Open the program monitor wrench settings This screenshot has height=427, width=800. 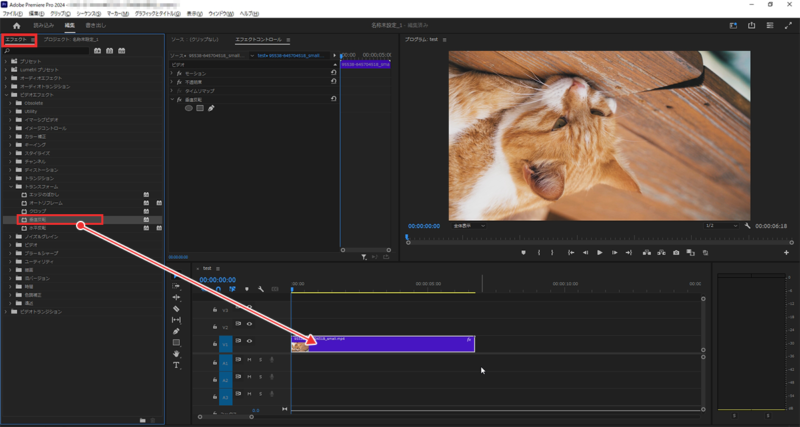click(x=747, y=226)
